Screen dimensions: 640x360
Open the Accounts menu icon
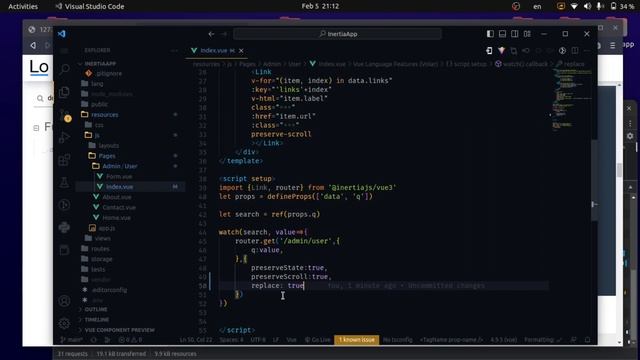pyautogui.click(x=64, y=301)
